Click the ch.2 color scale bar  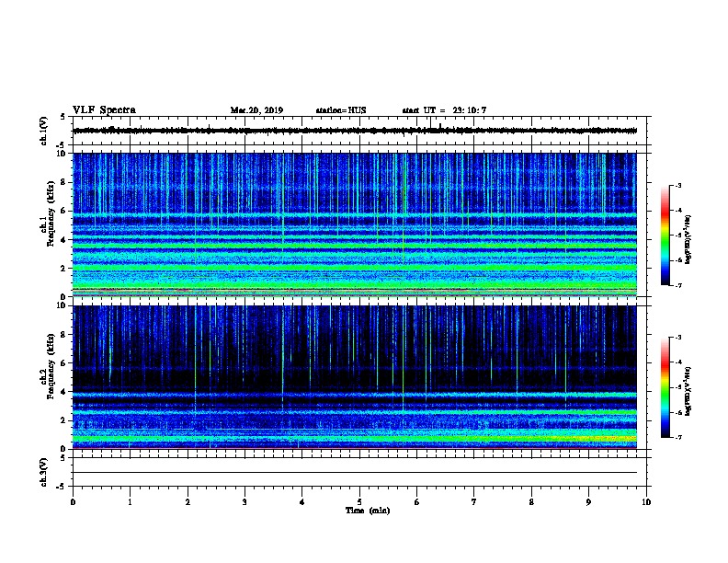tap(665, 387)
